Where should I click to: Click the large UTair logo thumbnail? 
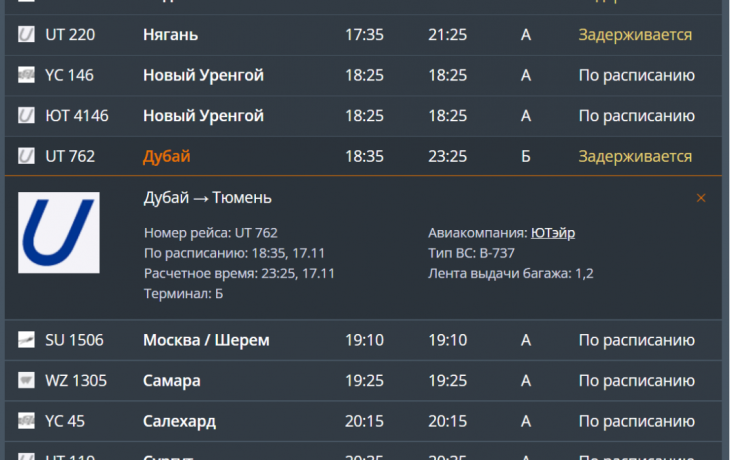[x=59, y=233]
